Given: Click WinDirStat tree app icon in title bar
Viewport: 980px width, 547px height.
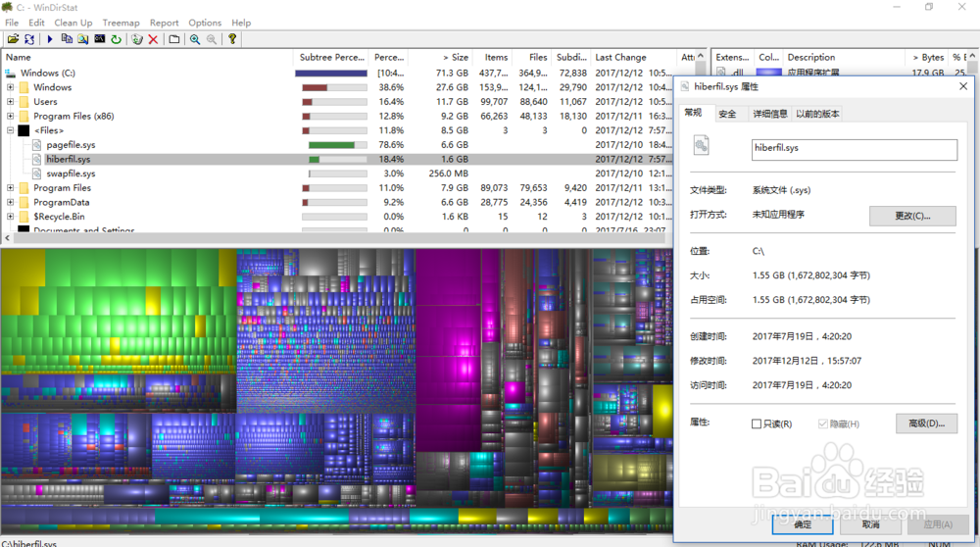Looking at the screenshot, I should coord(8,7).
